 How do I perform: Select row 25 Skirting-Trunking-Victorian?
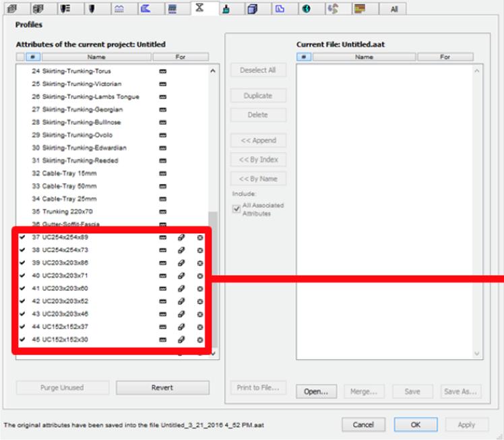click(113, 84)
